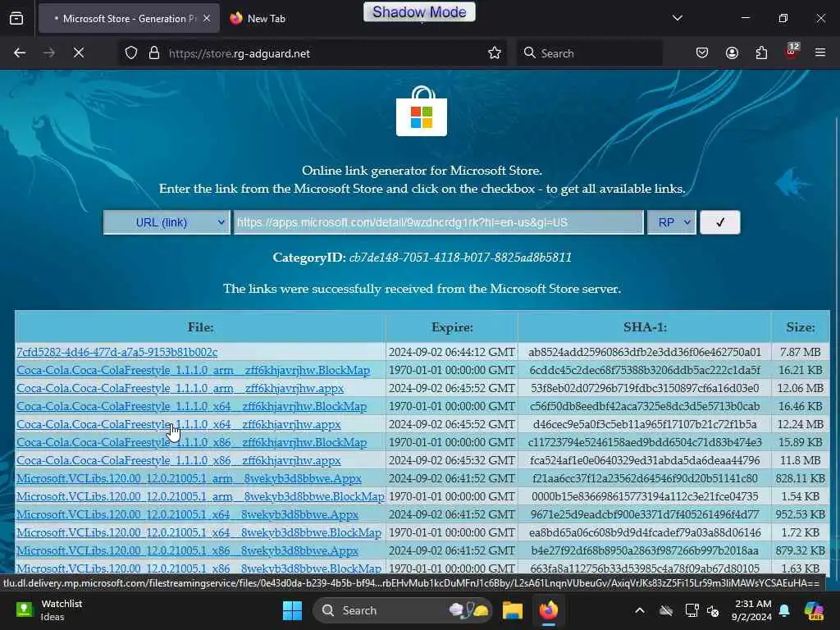Screen dimensions: 840x630
Task: Open File Explorer from taskbar
Action: click(512, 610)
